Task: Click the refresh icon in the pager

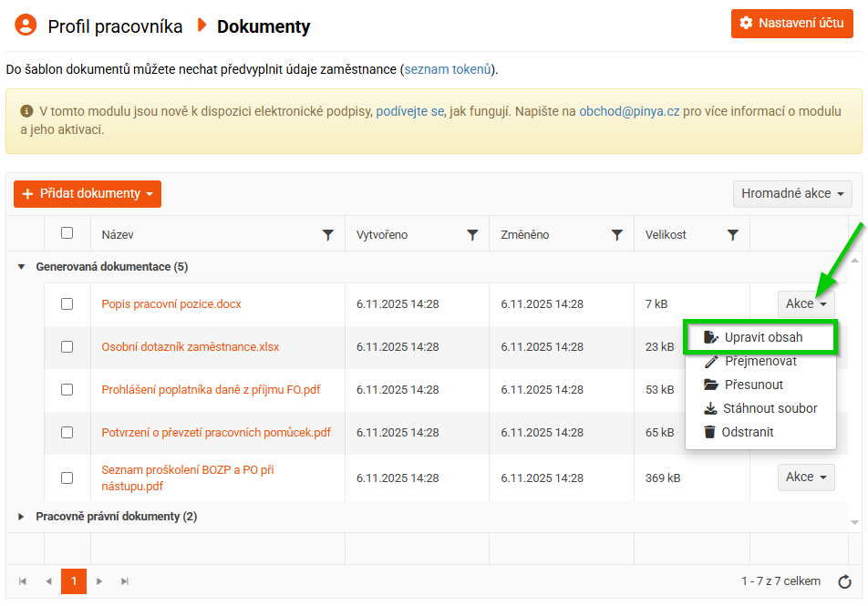Action: pyautogui.click(x=844, y=581)
